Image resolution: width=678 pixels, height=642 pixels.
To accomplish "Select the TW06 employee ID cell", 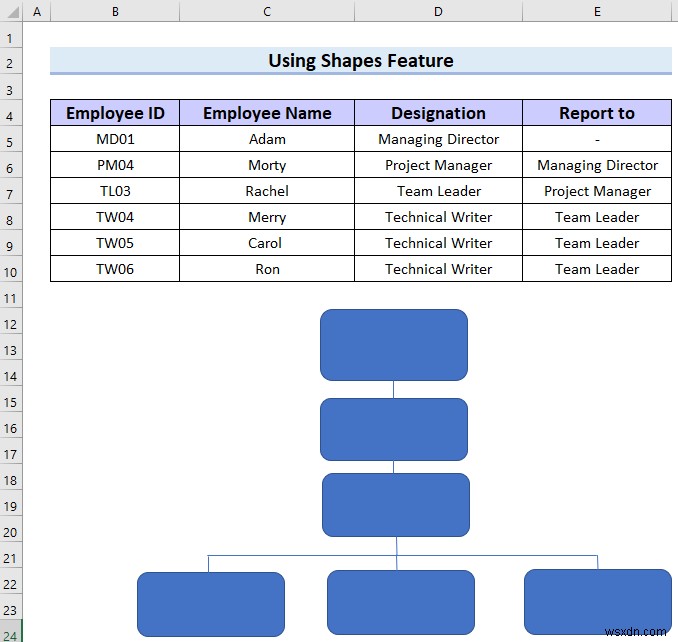I will (x=115, y=269).
